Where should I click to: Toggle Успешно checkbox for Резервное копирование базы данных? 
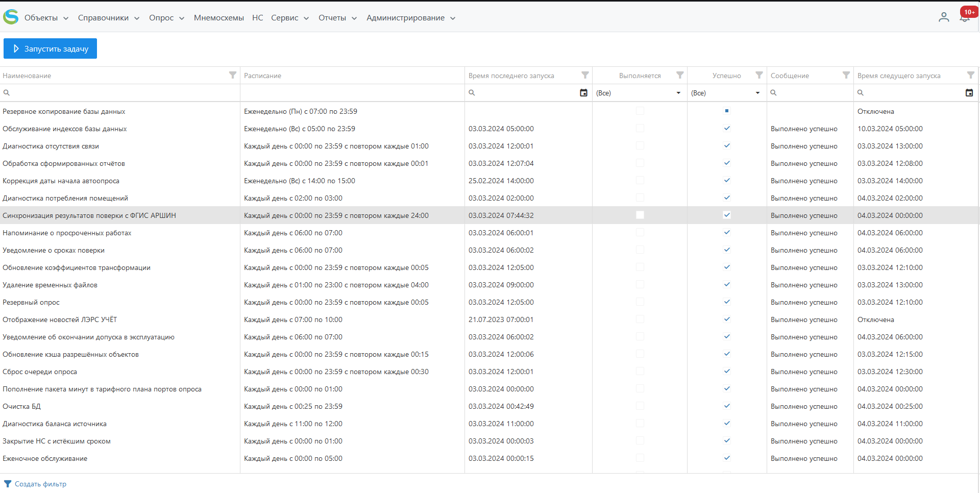(x=727, y=111)
